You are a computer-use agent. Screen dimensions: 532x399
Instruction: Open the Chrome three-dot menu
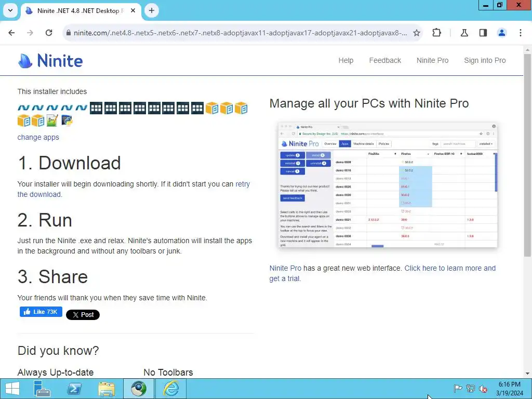[x=521, y=33]
